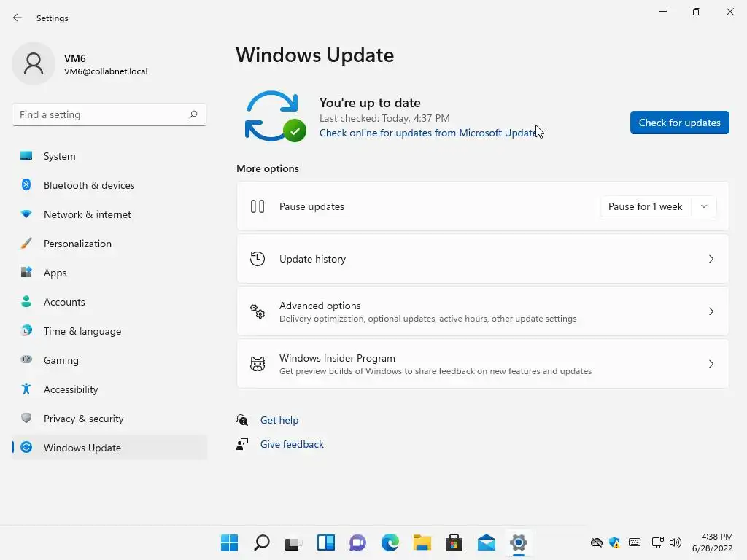Open taskbar Search magnifier

click(262, 542)
